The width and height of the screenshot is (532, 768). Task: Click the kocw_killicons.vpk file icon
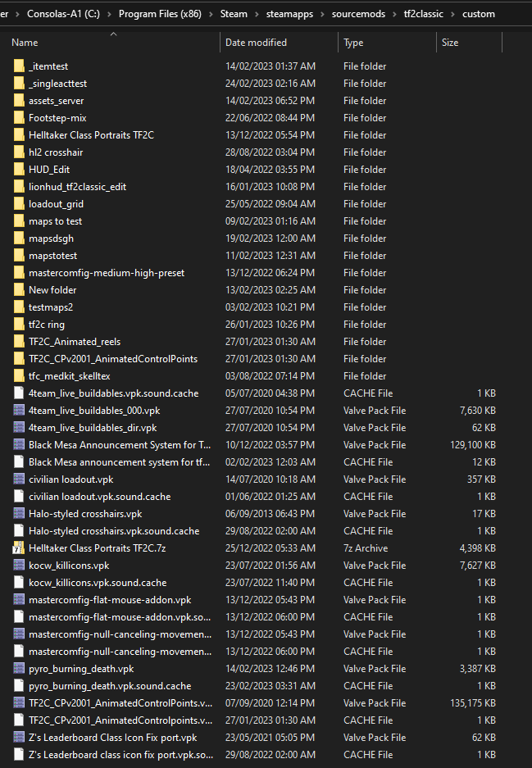tap(19, 566)
